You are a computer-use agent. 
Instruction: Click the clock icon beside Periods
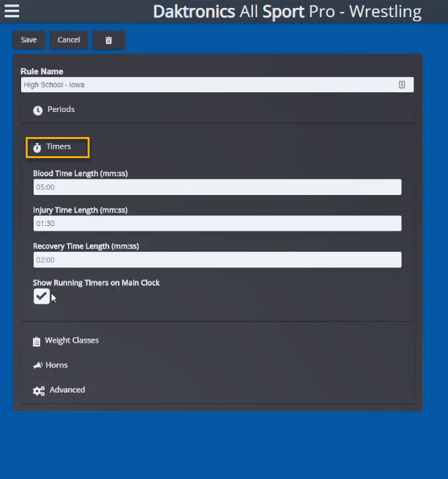(38, 110)
